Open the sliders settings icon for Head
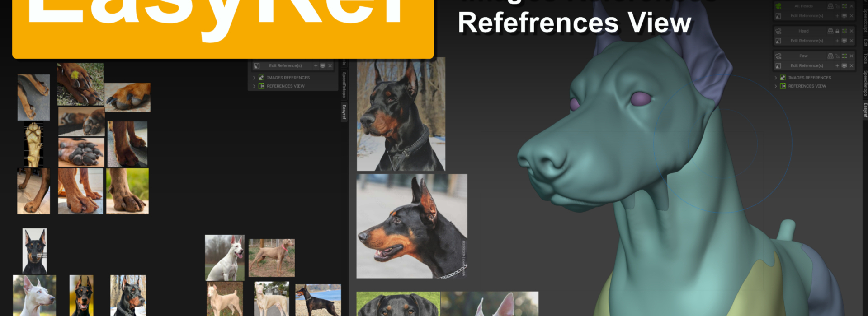Image resolution: width=868 pixels, height=316 pixels. 844,31
